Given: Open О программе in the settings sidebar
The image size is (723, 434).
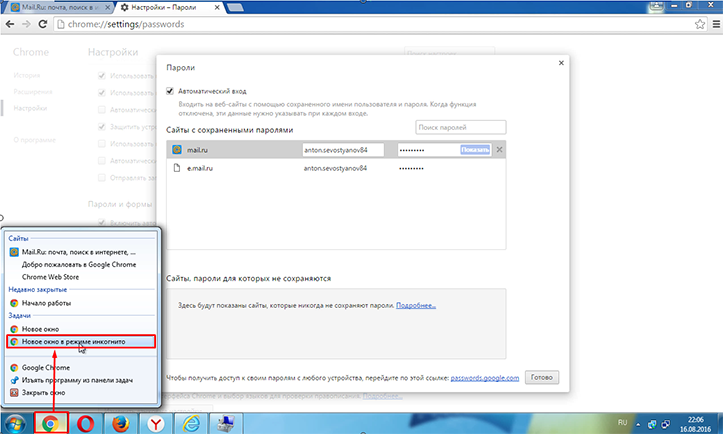Looking at the screenshot, I should pos(35,140).
